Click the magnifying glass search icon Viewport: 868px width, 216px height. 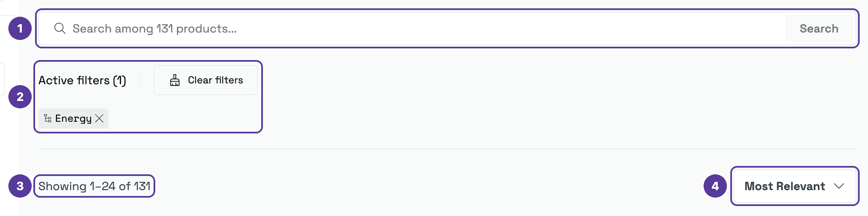[60, 28]
